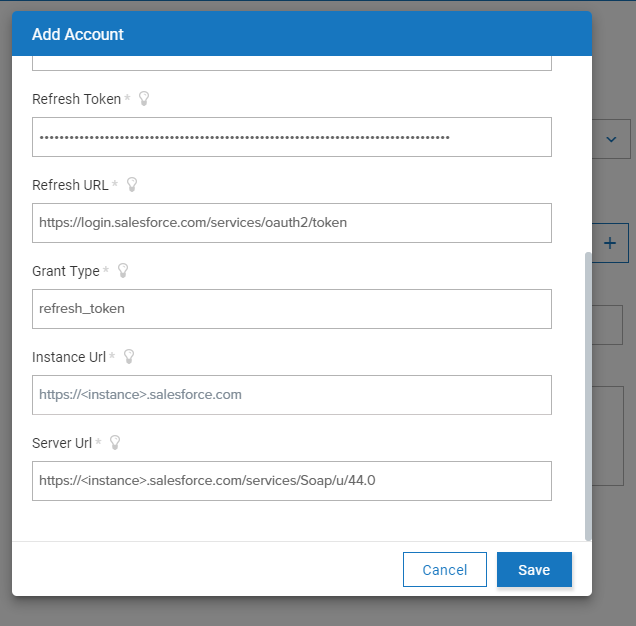Save the new account
The image size is (636, 626).
click(x=534, y=570)
